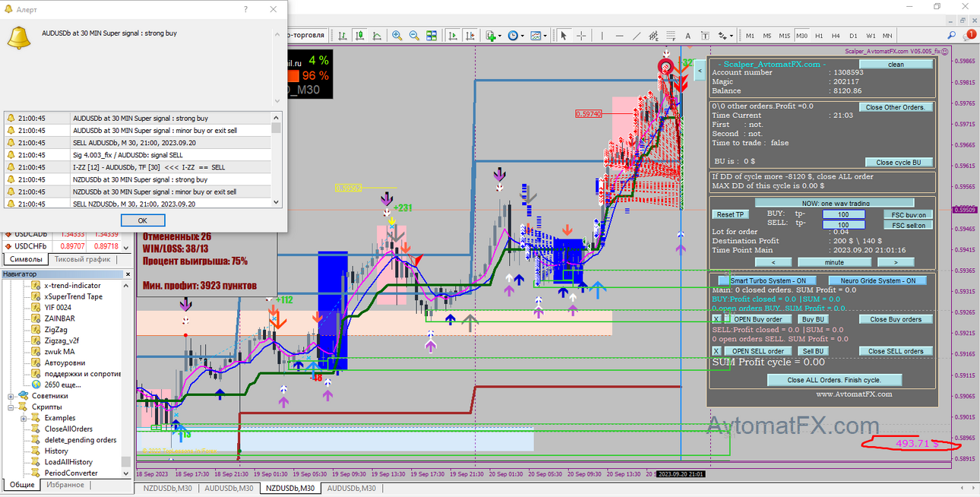Open the indicators list with plus icon
980x497 pixels.
(491, 35)
